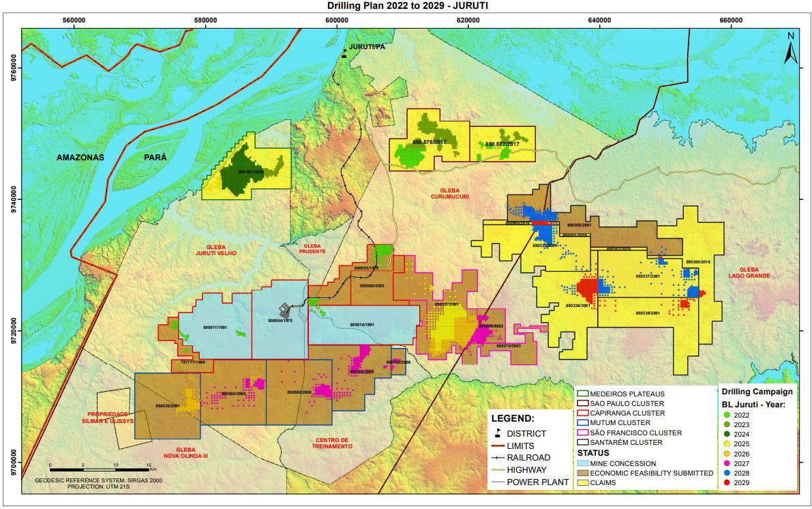Click the 850.576/2017 claim label
Screen dimensions: 812x509
429,143
